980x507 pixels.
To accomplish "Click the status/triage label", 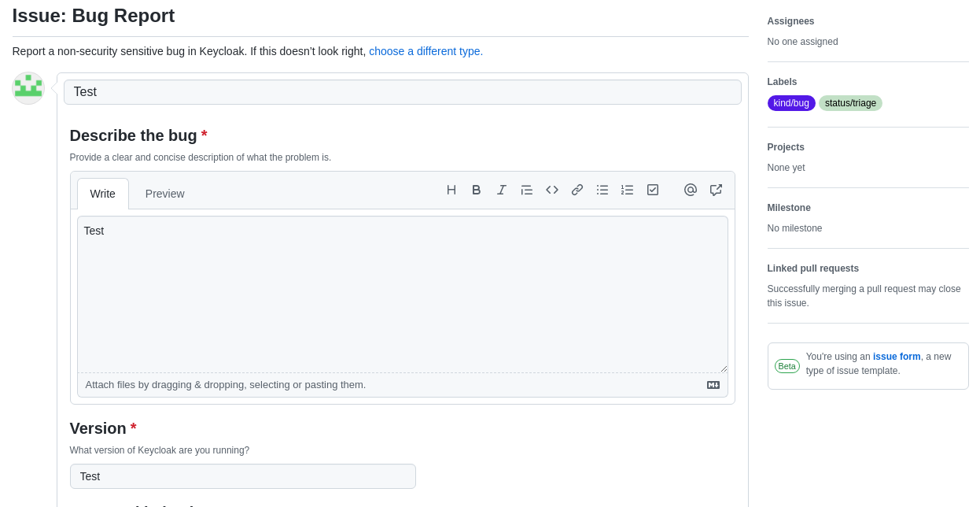I will (850, 103).
